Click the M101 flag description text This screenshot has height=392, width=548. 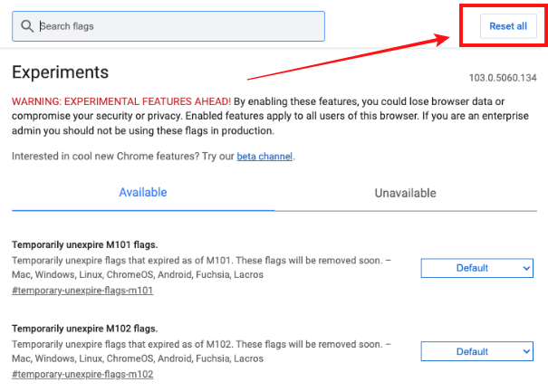(202, 267)
